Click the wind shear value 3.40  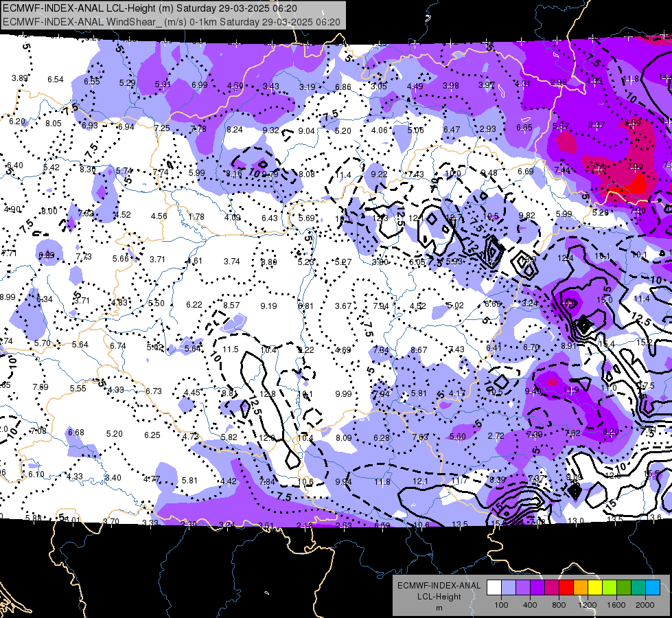[x=113, y=477]
